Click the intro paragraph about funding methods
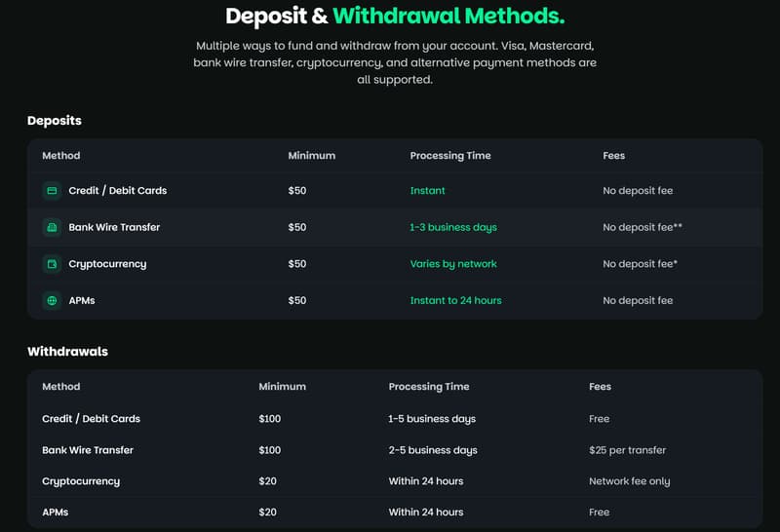 395,62
